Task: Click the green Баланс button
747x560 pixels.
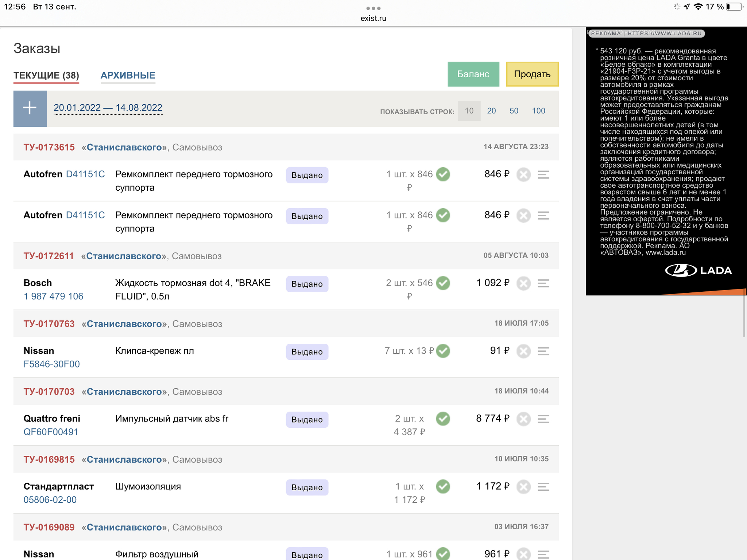Action: (x=473, y=74)
